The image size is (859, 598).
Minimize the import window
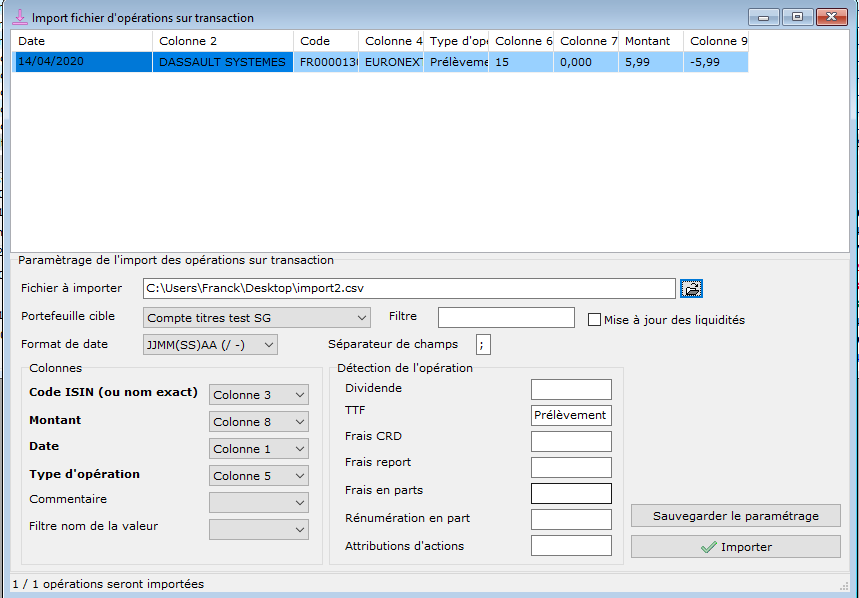tap(764, 17)
